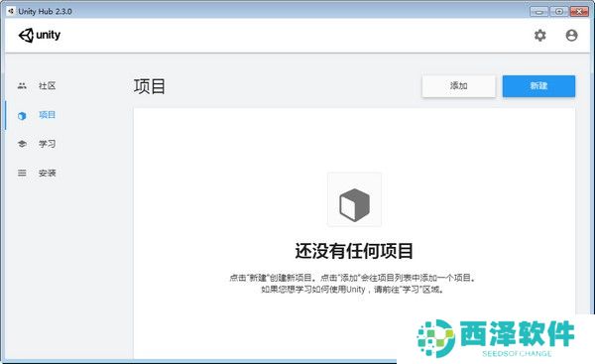Open settings via the gear icon
Image resolution: width=595 pixels, height=364 pixels.
coord(540,36)
